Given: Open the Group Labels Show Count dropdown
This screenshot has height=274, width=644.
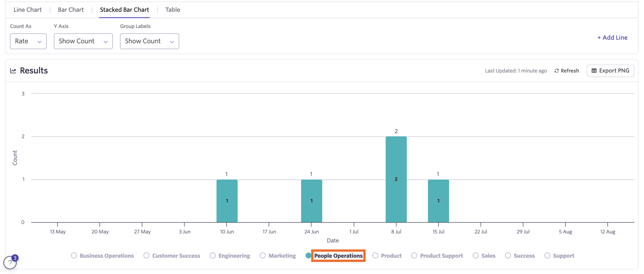Looking at the screenshot, I should tap(149, 41).
